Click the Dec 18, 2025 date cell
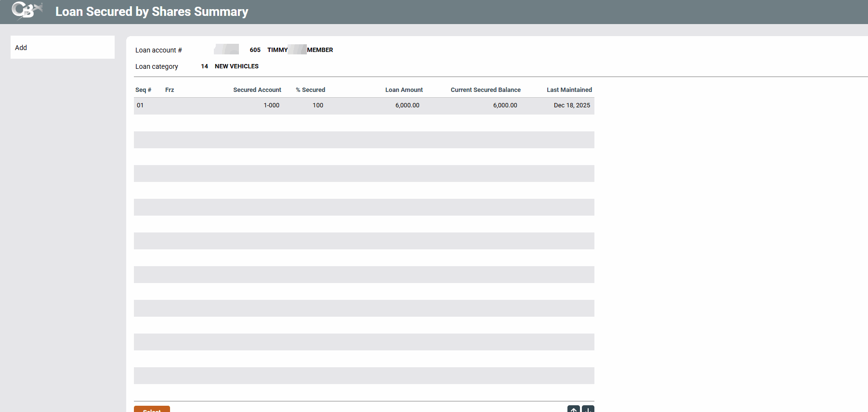Screen dimensions: 868x412 (572, 105)
